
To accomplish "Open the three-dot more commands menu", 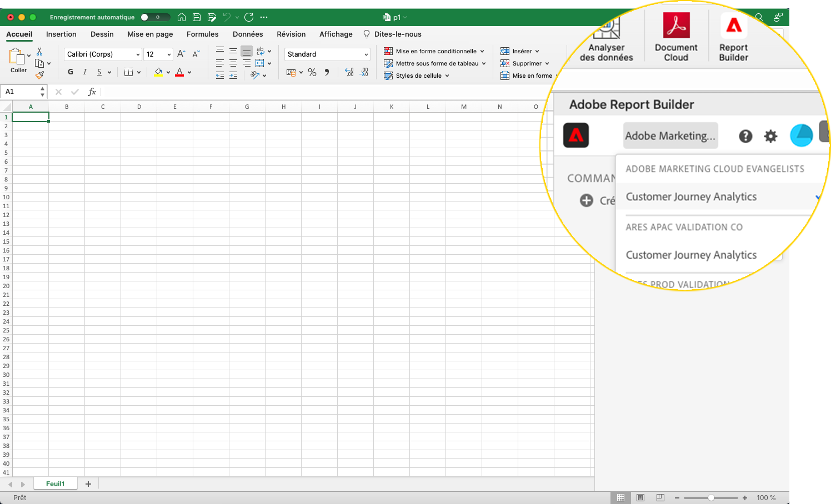I will 264,17.
